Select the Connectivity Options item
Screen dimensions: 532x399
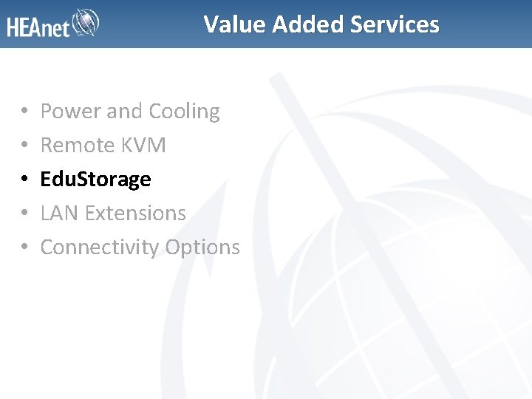[140, 247]
